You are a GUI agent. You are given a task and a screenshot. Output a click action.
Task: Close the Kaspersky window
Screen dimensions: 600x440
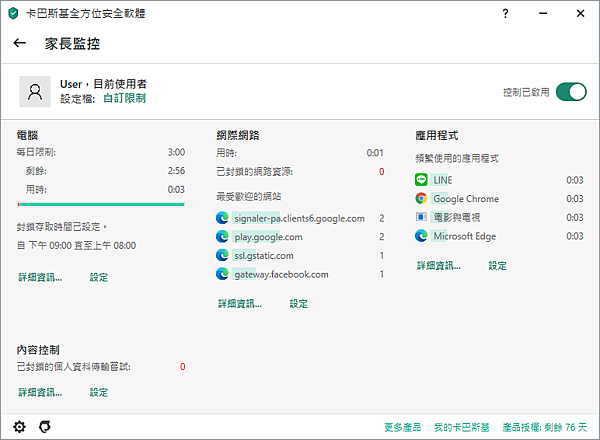[x=580, y=13]
